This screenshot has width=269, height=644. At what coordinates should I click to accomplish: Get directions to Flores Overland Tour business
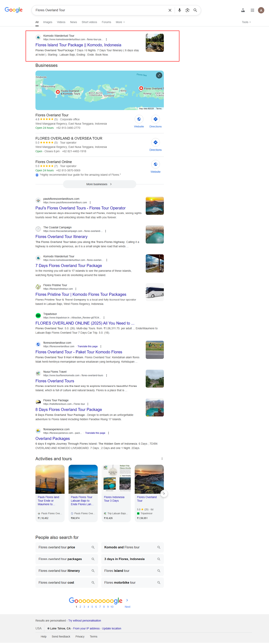[x=155, y=119]
